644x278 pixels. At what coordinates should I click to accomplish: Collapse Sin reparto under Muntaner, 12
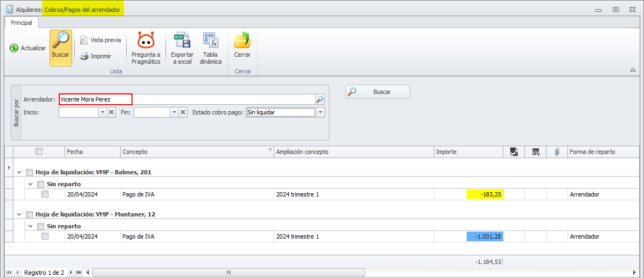30,226
